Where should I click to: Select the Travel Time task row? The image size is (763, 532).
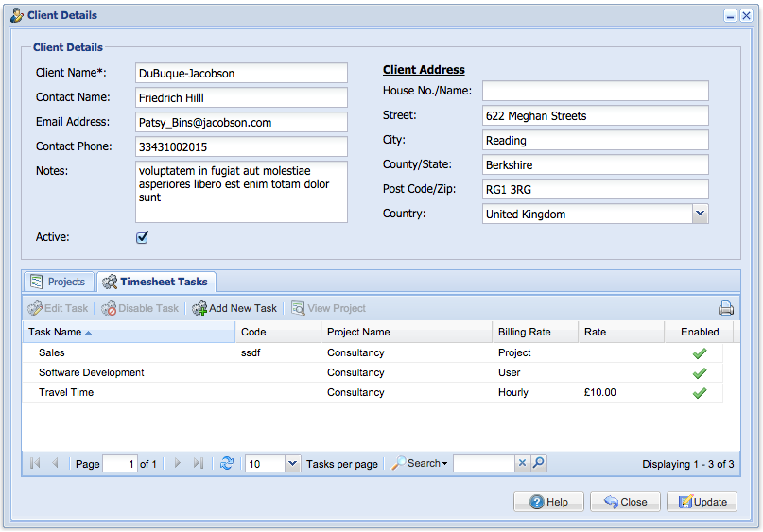click(x=373, y=392)
